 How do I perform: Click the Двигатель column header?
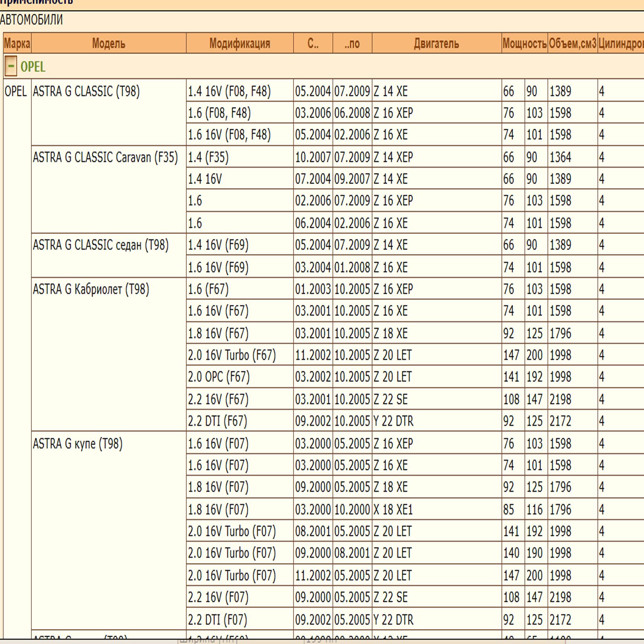436,43
